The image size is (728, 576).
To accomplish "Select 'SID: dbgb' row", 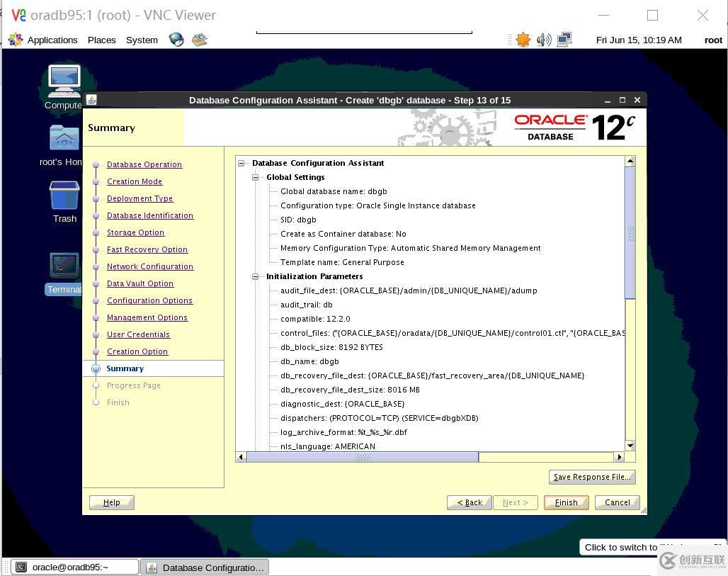I will 299,220.
